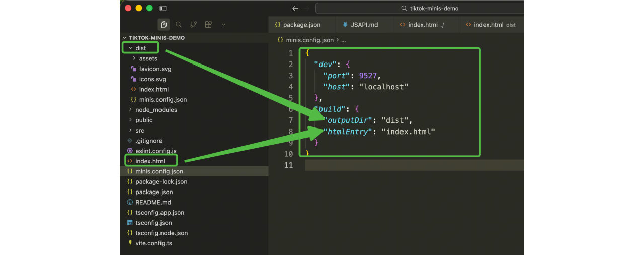Click the Go Back arrow

[295, 9]
